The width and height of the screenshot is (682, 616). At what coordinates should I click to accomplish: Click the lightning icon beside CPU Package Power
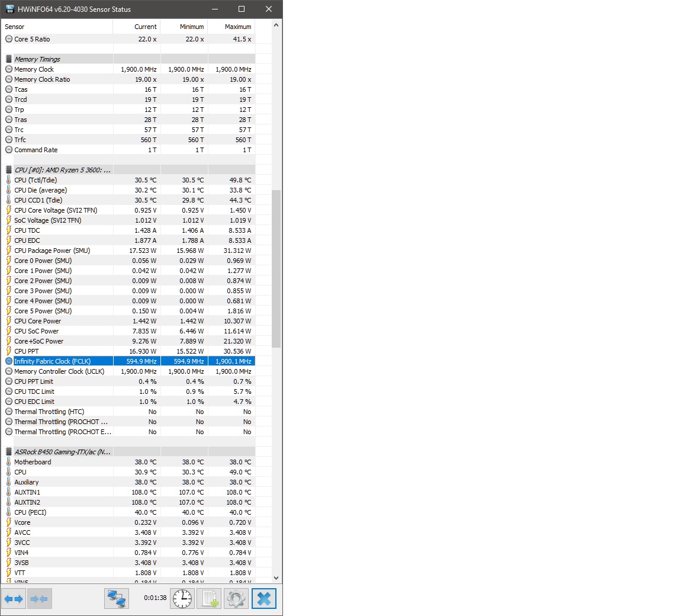point(9,251)
